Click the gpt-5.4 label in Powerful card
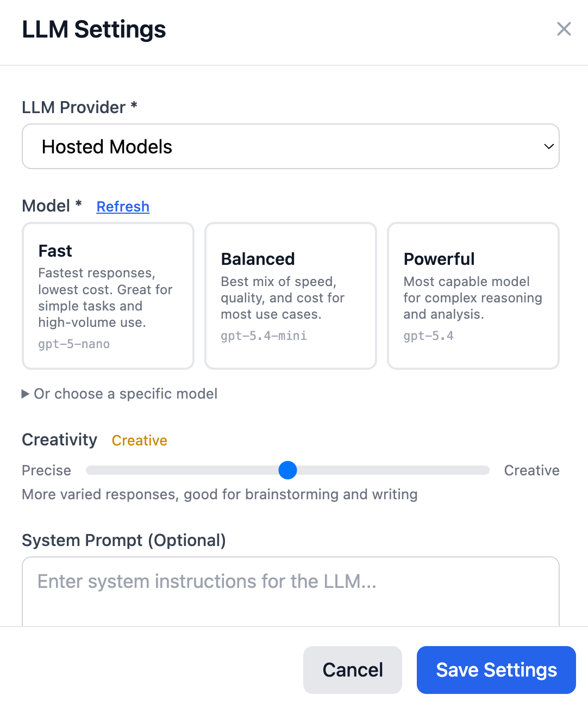 (428, 336)
